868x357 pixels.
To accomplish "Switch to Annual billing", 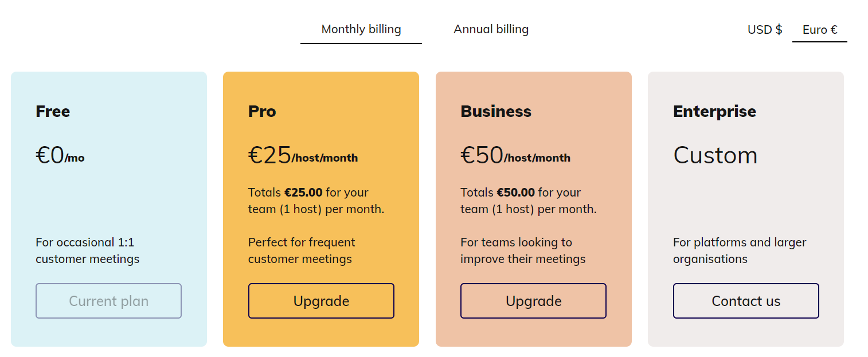I will [x=491, y=29].
